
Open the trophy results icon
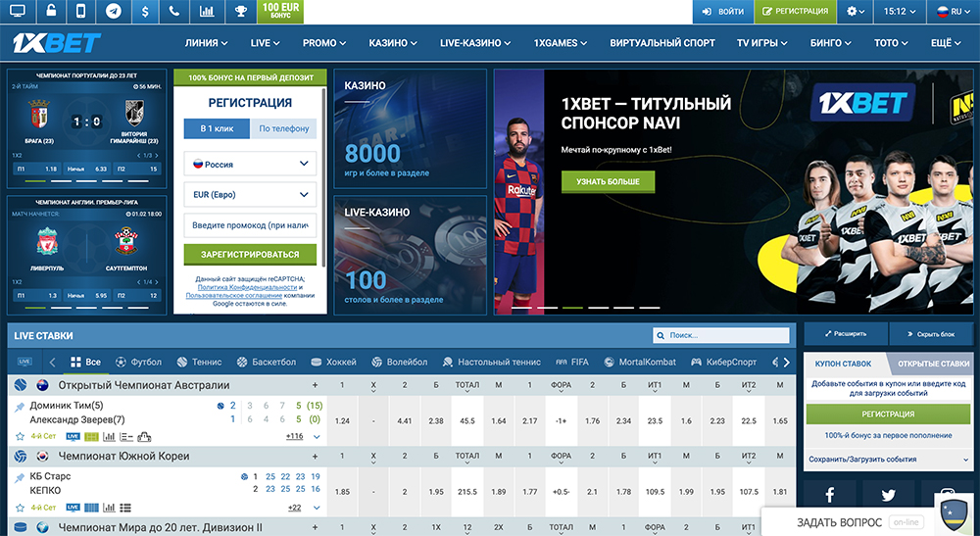click(x=239, y=12)
